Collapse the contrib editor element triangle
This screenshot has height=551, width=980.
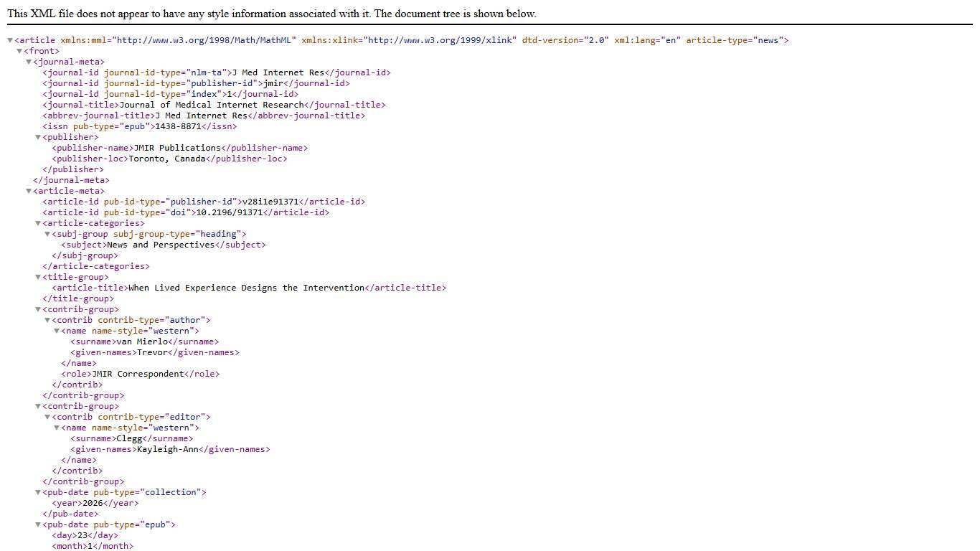tap(47, 418)
